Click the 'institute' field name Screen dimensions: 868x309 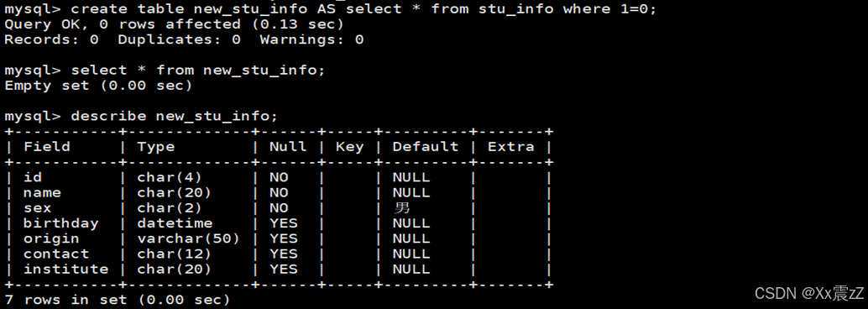tap(65, 270)
